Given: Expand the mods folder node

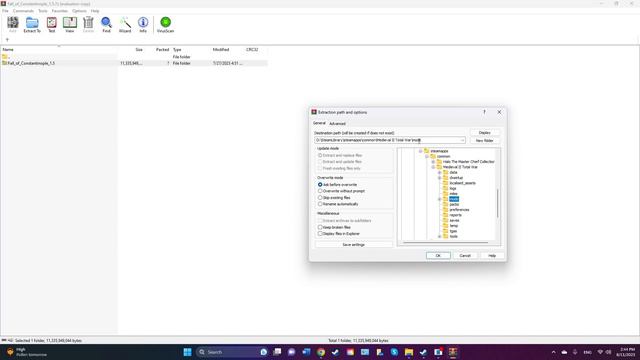Looking at the screenshot, I should [440, 199].
